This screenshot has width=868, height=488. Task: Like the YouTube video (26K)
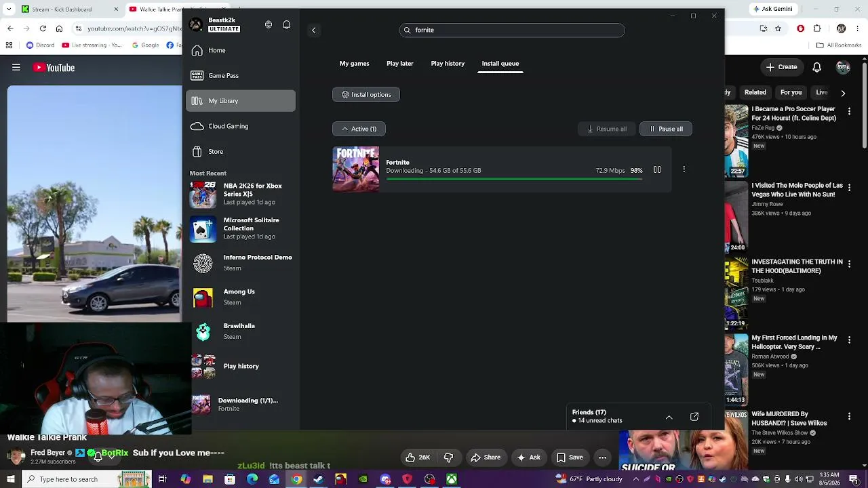pos(418,457)
